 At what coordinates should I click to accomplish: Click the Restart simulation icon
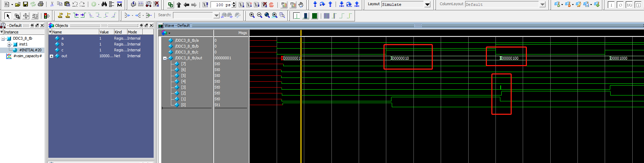point(205,4)
